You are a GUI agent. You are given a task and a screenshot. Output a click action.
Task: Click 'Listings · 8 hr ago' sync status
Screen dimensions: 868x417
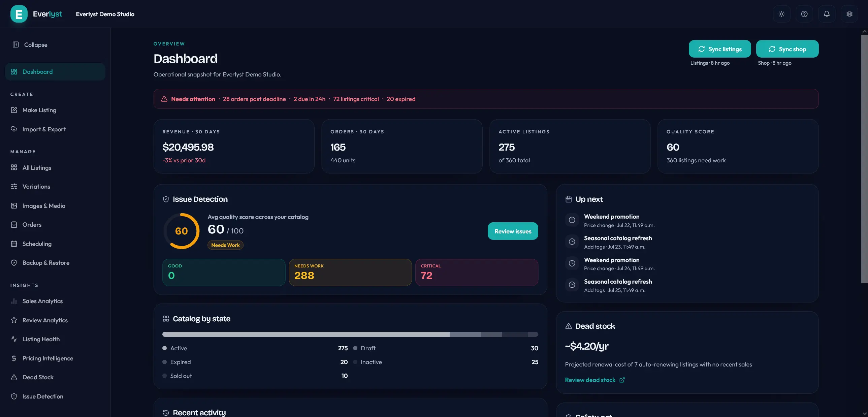tap(710, 63)
